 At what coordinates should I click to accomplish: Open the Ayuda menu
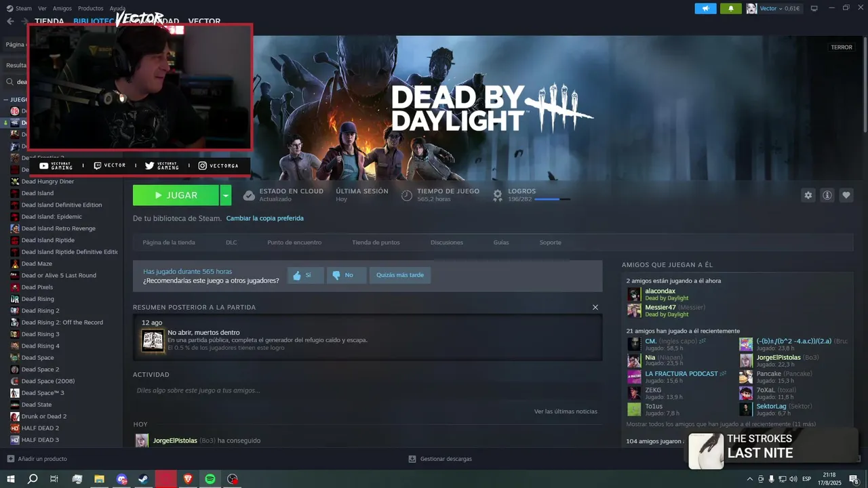click(117, 8)
